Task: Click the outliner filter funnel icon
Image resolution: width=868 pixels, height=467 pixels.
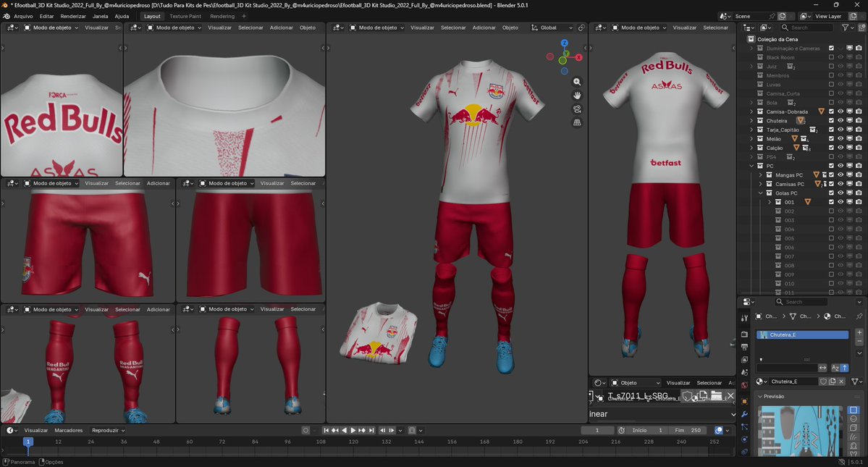Action: (846, 27)
